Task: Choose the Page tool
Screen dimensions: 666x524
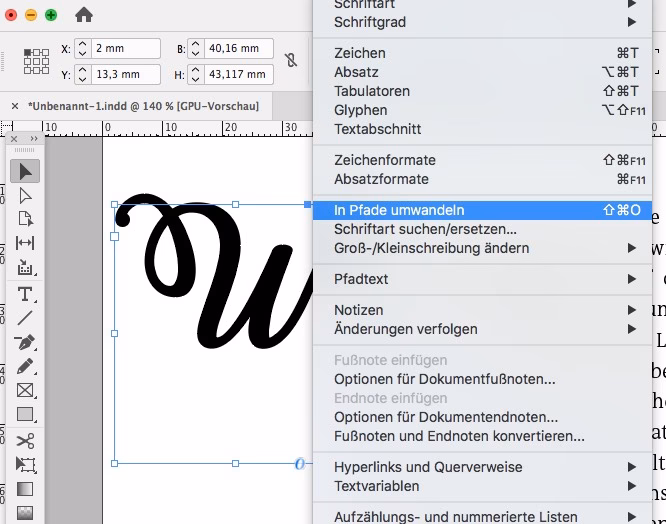Action: [x=25, y=219]
